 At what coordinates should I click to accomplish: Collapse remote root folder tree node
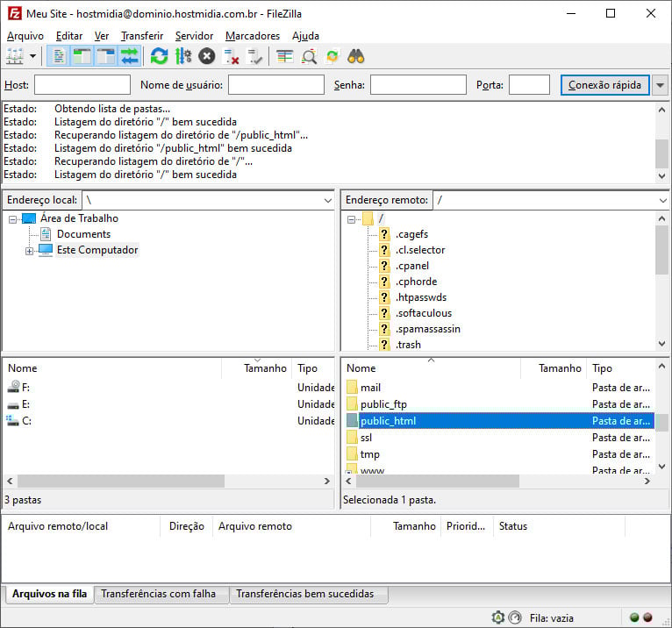pos(352,219)
